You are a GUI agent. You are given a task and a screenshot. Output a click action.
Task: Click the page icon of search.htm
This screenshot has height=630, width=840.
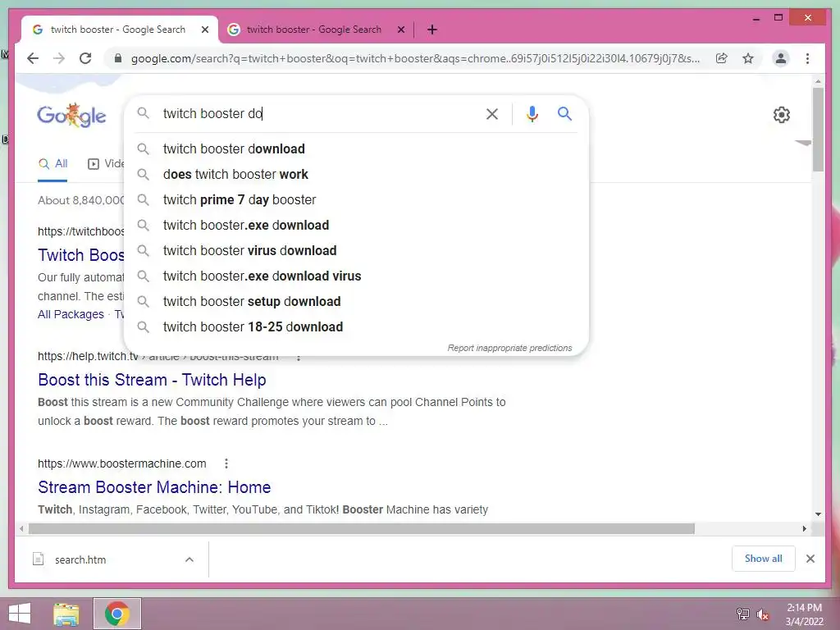point(38,559)
